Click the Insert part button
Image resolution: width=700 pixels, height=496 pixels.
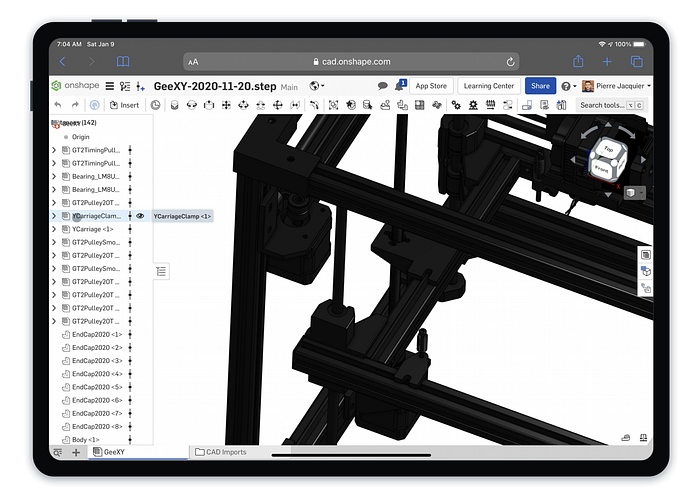tap(125, 105)
